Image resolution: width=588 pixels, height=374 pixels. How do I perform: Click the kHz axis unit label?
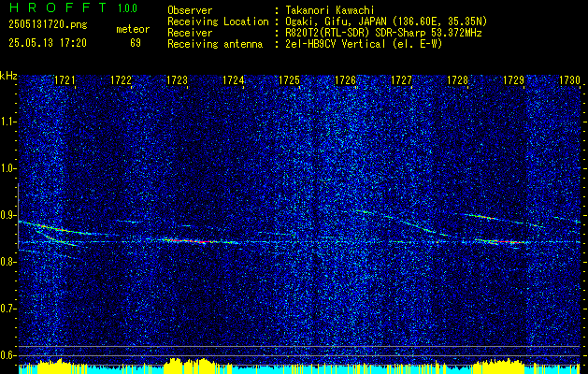tap(8, 76)
